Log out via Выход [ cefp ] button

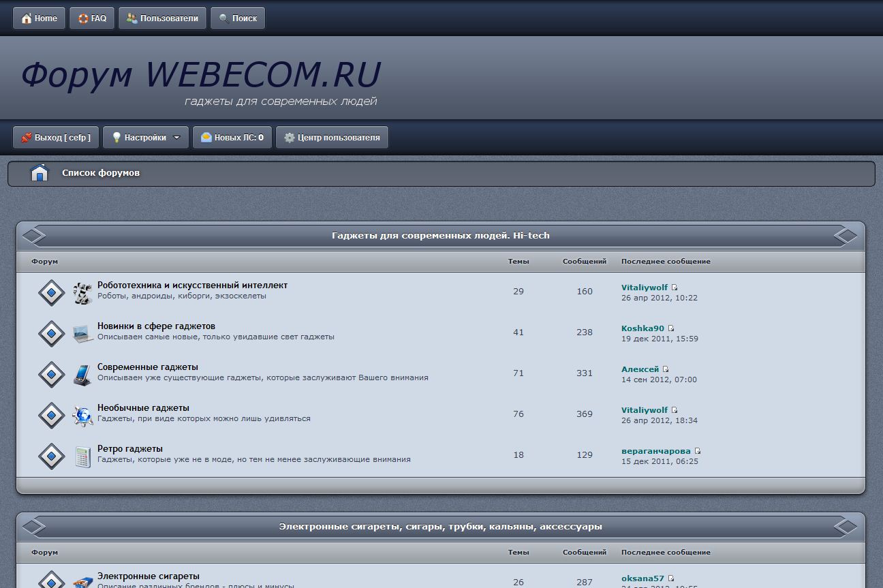pyautogui.click(x=56, y=138)
